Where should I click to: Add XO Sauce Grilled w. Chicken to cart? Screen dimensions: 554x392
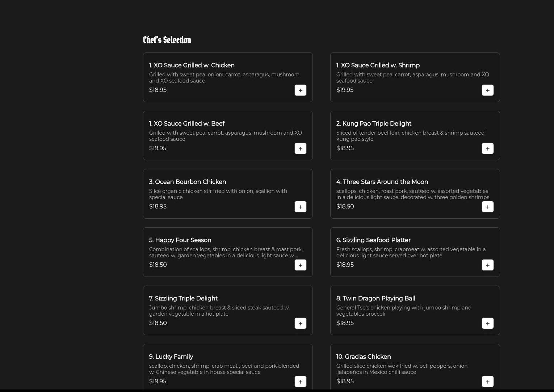(x=301, y=90)
